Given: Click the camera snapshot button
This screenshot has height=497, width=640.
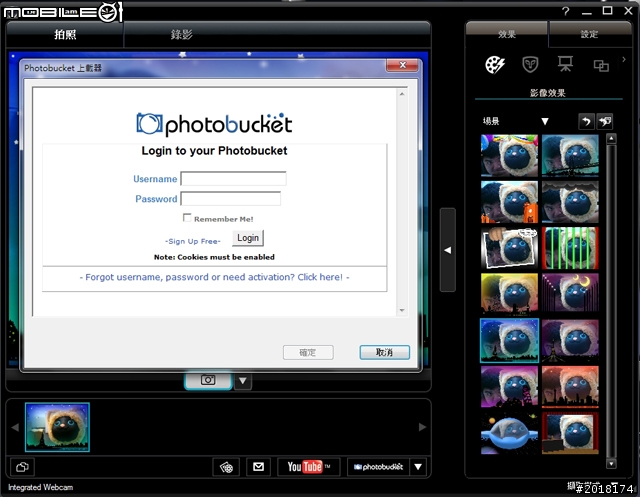Looking at the screenshot, I should (208, 380).
